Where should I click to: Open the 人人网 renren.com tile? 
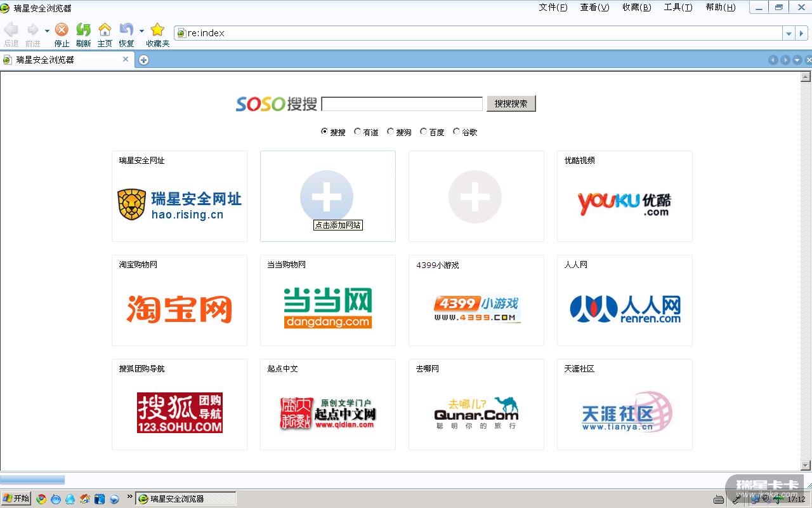pos(625,300)
